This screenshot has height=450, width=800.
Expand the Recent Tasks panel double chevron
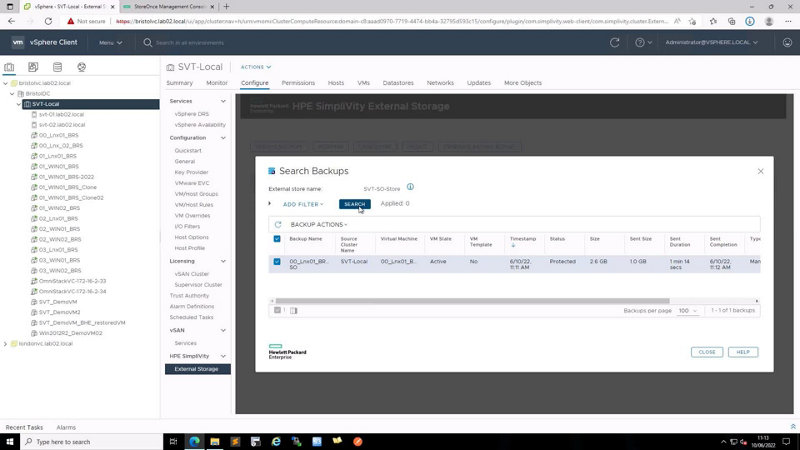793,427
